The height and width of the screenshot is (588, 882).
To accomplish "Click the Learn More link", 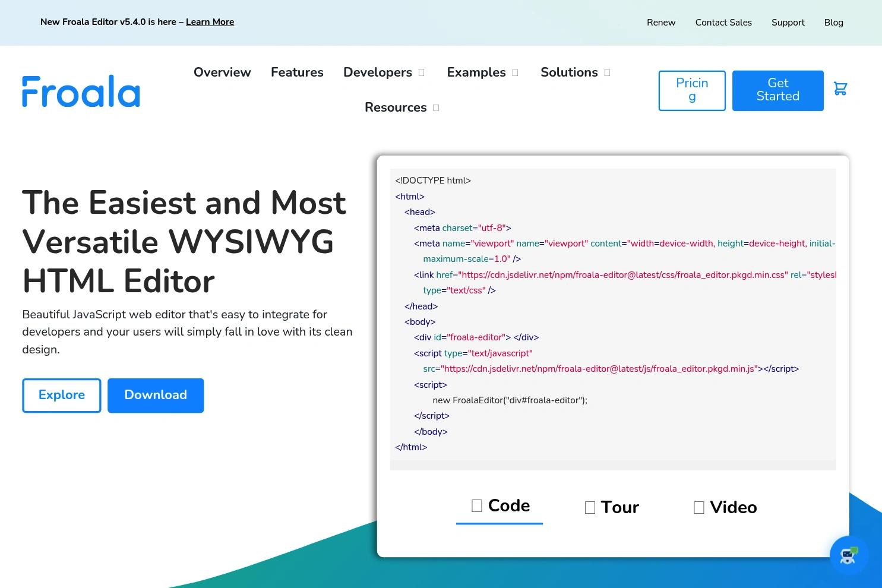I will [210, 22].
